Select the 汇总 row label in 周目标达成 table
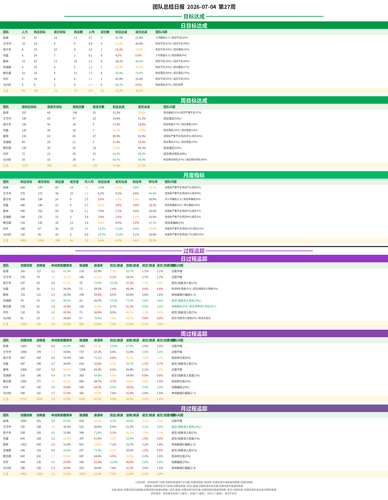The width and height of the screenshot is (388, 500). 6,165
